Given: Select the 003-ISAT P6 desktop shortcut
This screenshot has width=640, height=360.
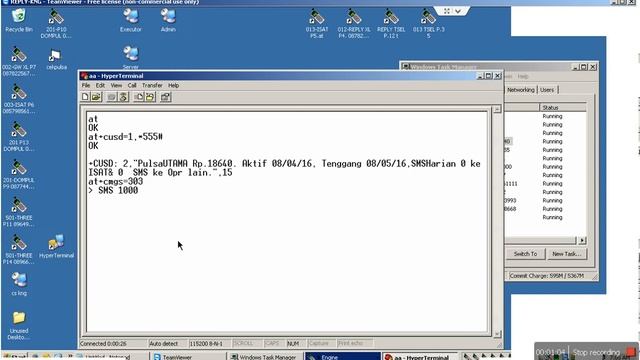Looking at the screenshot, I should [x=19, y=99].
